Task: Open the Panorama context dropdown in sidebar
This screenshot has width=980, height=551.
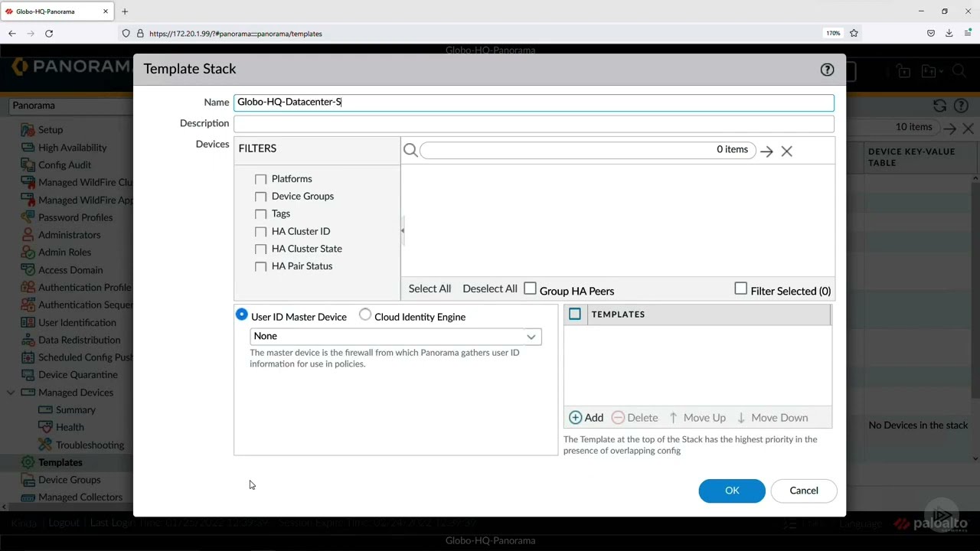Action: pos(69,106)
